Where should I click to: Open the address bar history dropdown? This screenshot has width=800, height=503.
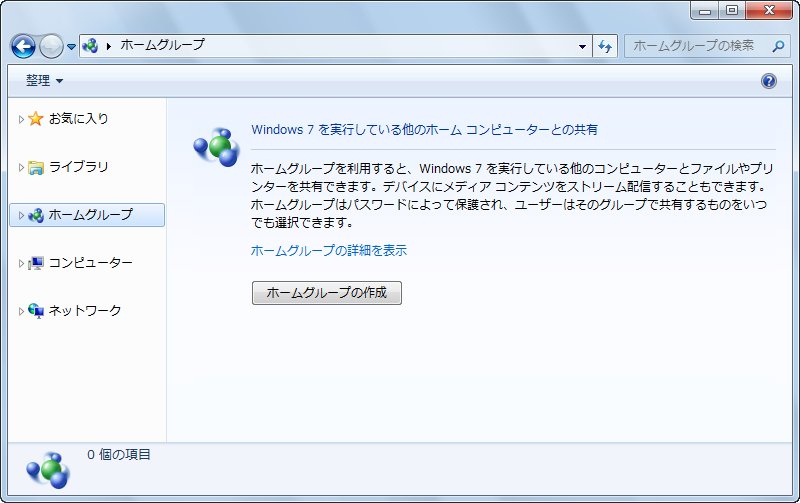click(582, 46)
